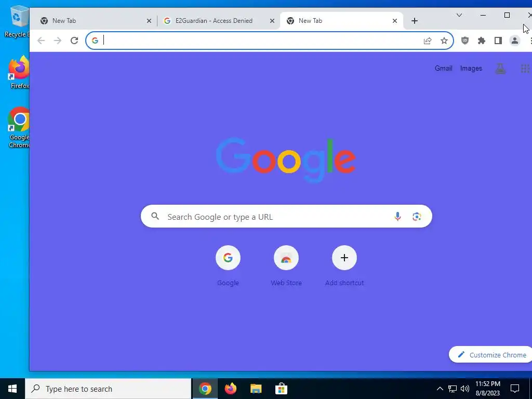
Task: Click the Search Google or type a URL box
Action: tap(286, 216)
